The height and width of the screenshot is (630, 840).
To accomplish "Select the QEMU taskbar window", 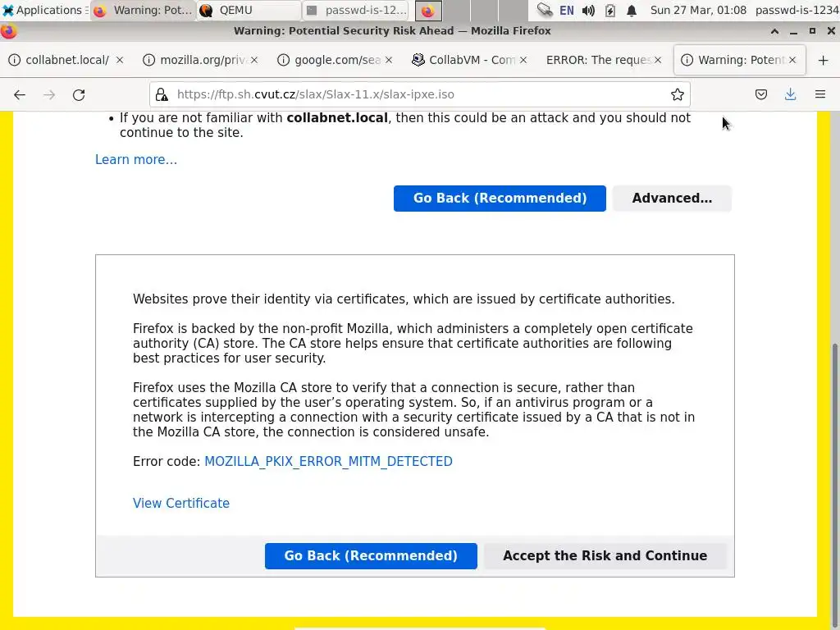I will [x=249, y=10].
